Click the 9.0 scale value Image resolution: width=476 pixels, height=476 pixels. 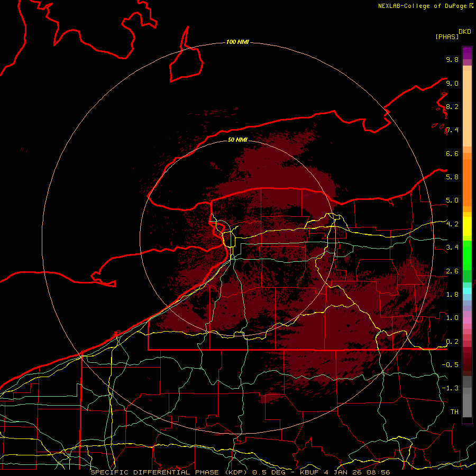click(452, 83)
